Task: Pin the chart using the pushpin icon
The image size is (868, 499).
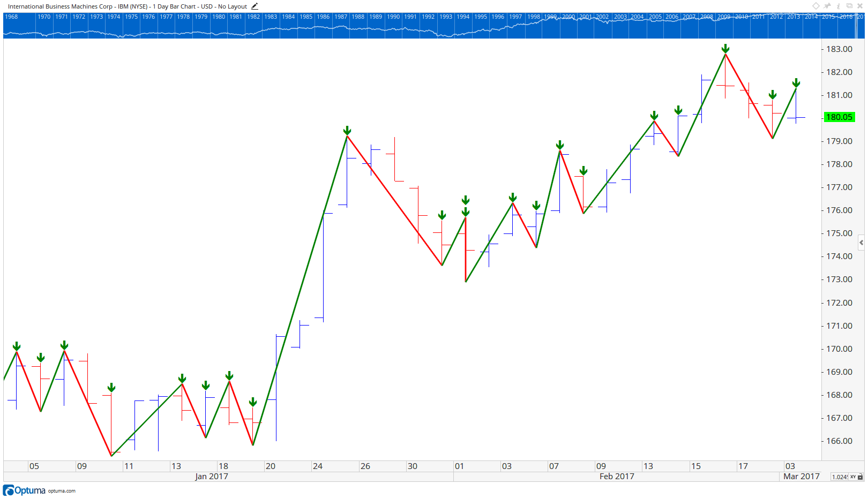Action: click(827, 6)
